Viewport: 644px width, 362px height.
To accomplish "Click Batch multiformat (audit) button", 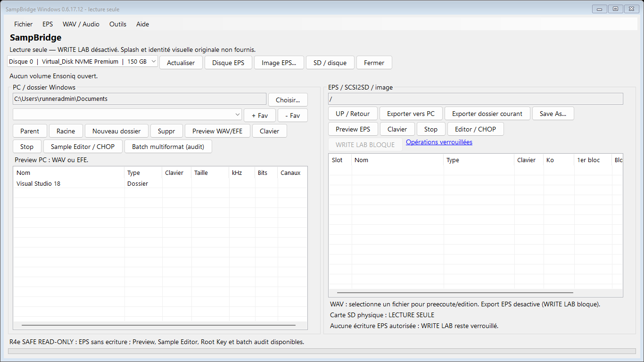I will pos(168,147).
